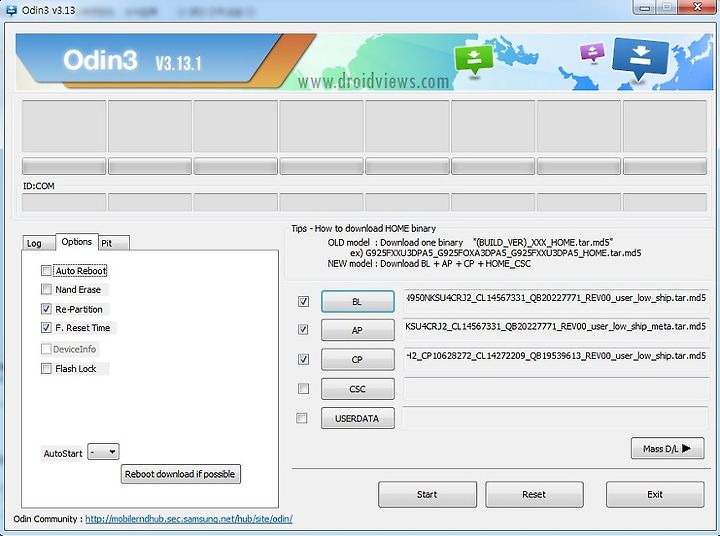Click the AP file path field
Image resolution: width=720 pixels, height=536 pixels.
556,329
